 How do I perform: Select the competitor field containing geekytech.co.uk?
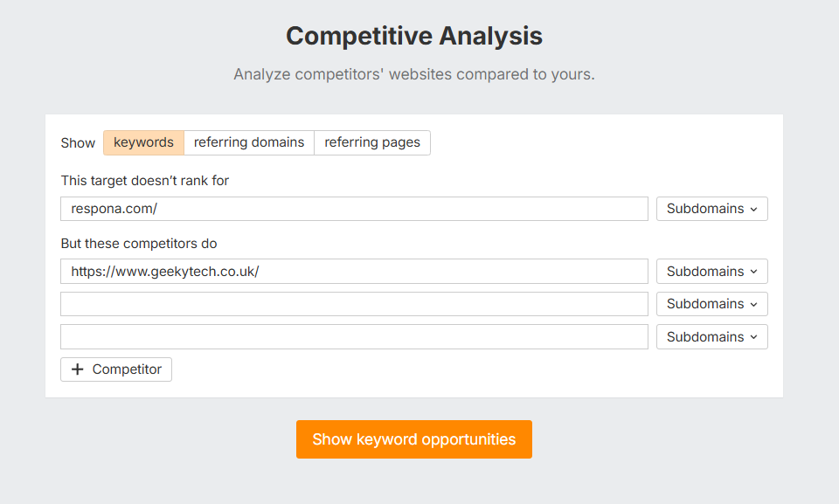[353, 271]
